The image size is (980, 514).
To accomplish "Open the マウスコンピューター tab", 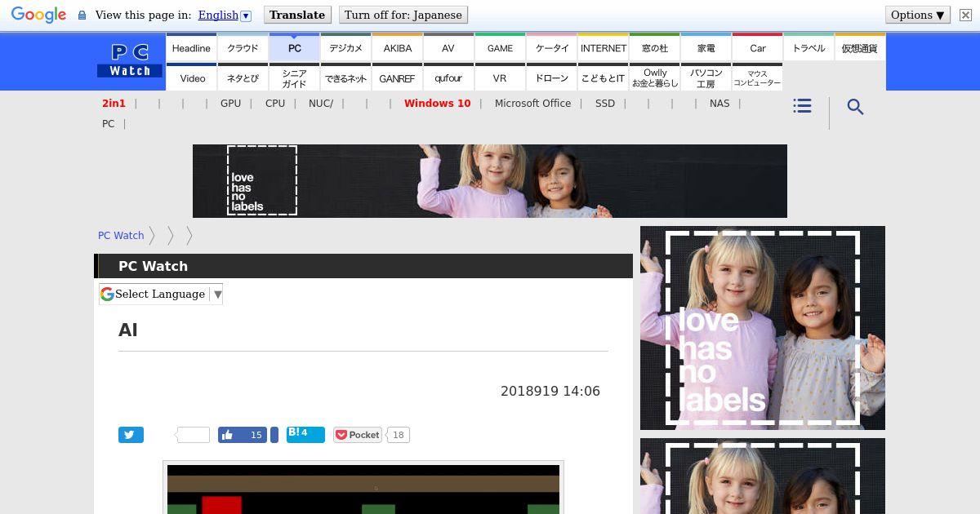I will tap(757, 78).
